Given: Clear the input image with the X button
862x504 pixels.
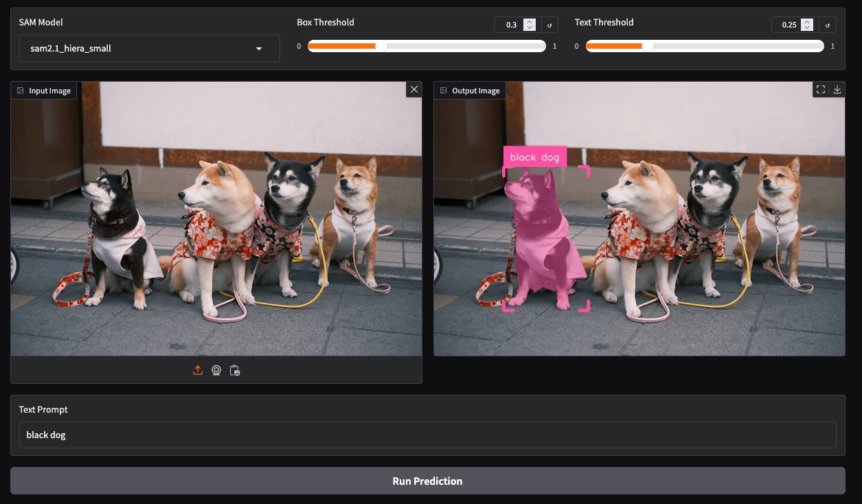Looking at the screenshot, I should pos(413,89).
